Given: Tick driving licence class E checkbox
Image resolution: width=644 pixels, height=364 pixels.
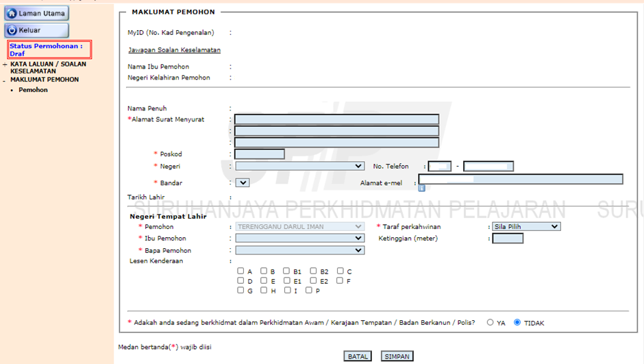Looking at the screenshot, I should [x=264, y=280].
